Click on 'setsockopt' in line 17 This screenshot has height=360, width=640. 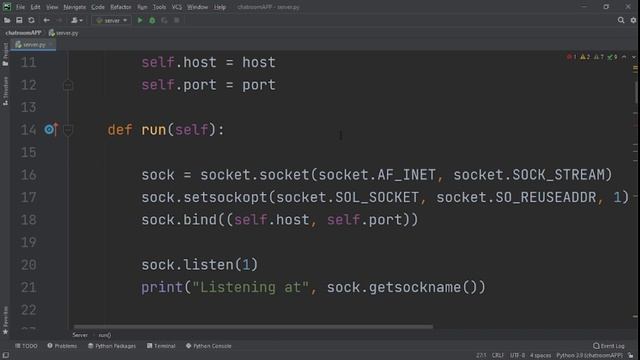coord(225,198)
